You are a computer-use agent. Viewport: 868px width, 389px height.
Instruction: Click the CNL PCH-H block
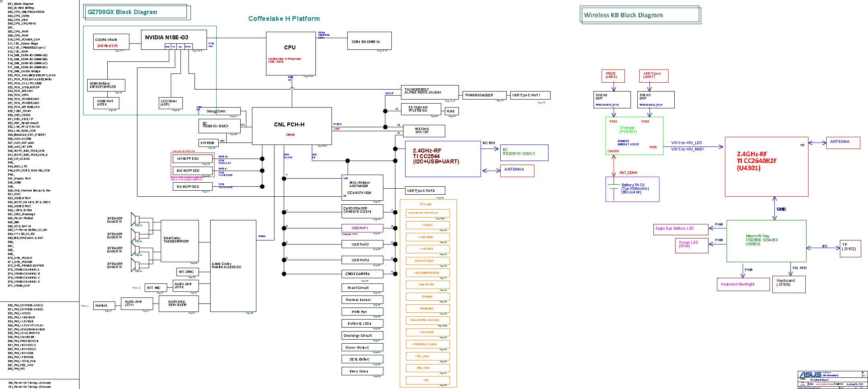291,126
